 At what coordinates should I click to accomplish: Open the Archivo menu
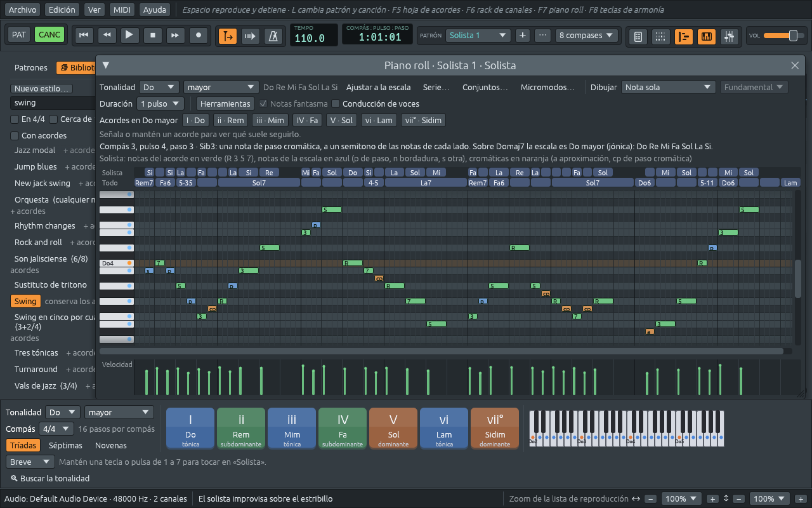pyautogui.click(x=23, y=10)
